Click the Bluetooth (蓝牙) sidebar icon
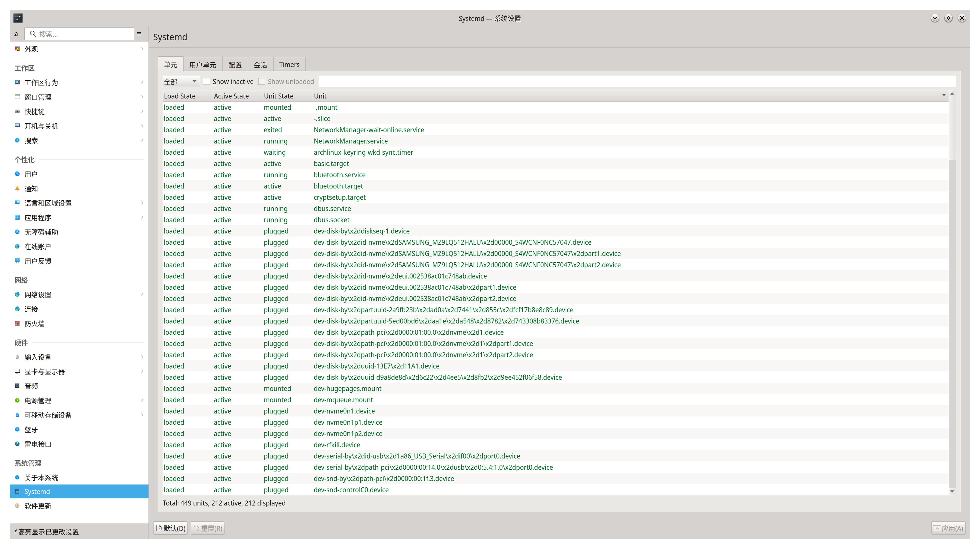The width and height of the screenshot is (980, 549). (x=17, y=429)
